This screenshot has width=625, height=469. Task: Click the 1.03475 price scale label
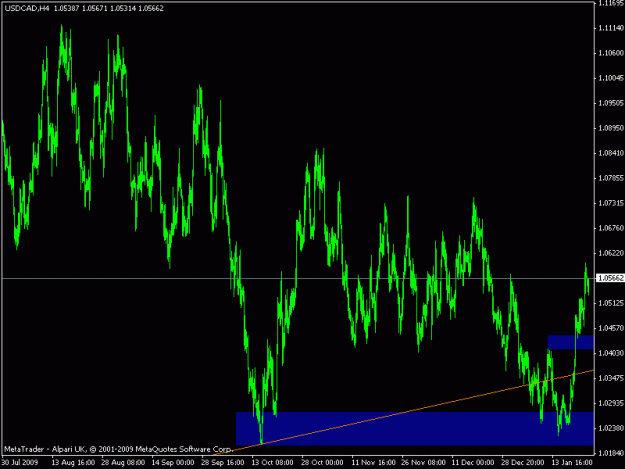click(x=611, y=378)
